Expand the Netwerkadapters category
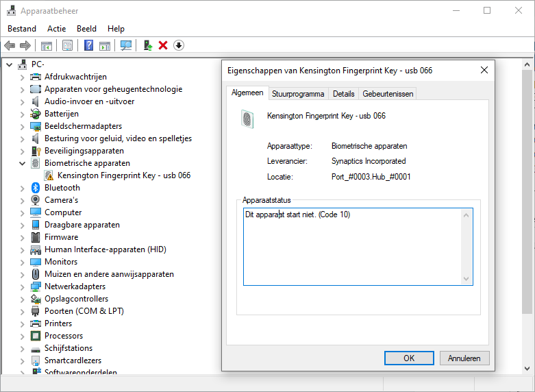 coord(23,286)
